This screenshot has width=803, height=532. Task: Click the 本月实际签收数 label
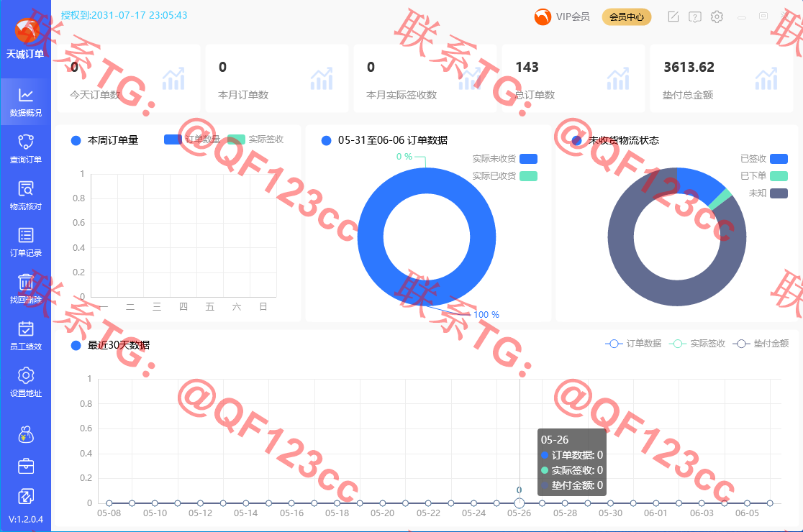click(401, 95)
